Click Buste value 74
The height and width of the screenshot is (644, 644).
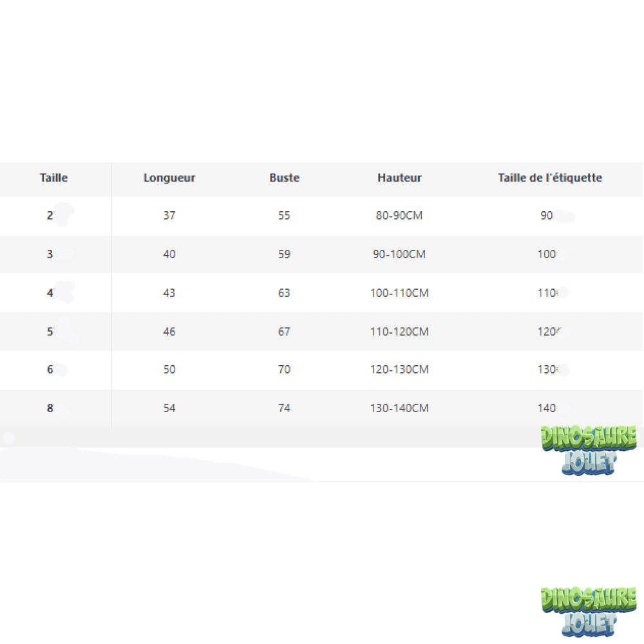click(x=284, y=408)
